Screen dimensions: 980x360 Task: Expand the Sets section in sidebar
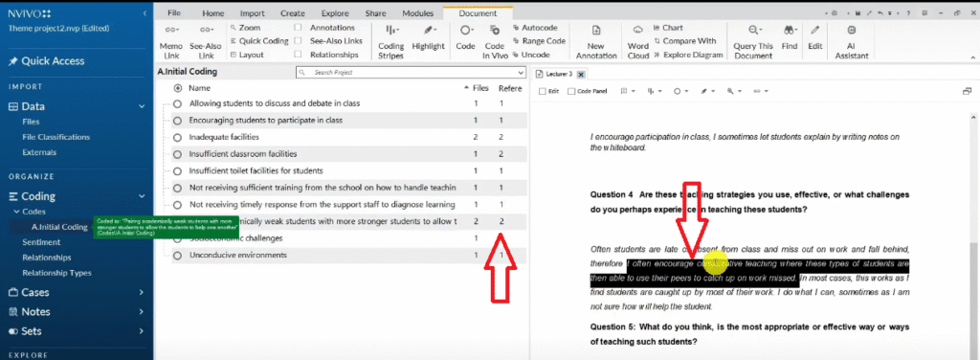[142, 331]
